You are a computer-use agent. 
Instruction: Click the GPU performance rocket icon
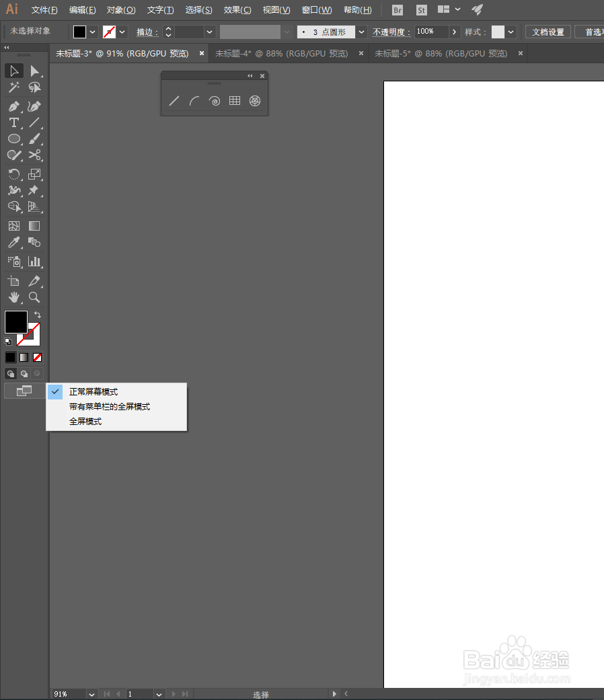478,9
